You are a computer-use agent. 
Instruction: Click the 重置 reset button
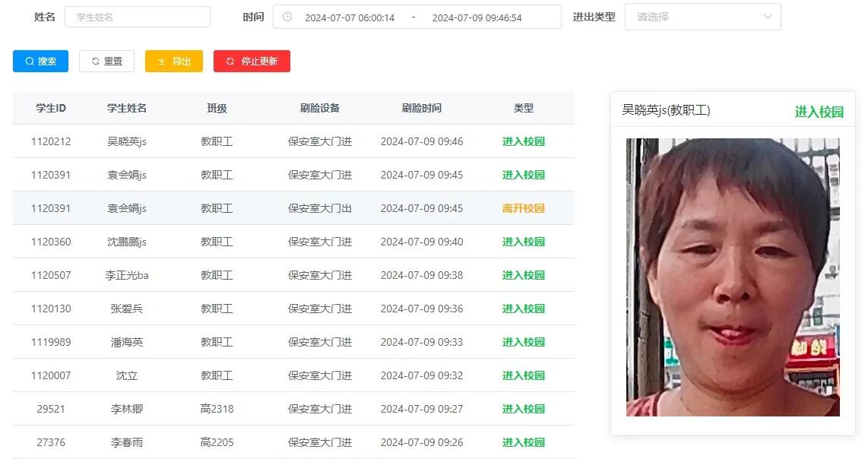tap(106, 62)
